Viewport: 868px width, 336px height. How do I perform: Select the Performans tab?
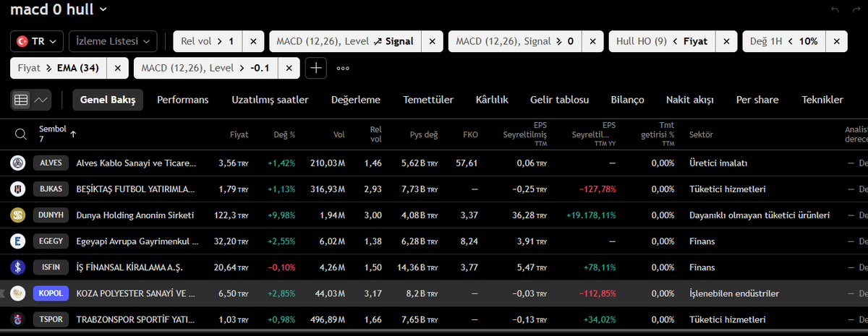tap(183, 100)
